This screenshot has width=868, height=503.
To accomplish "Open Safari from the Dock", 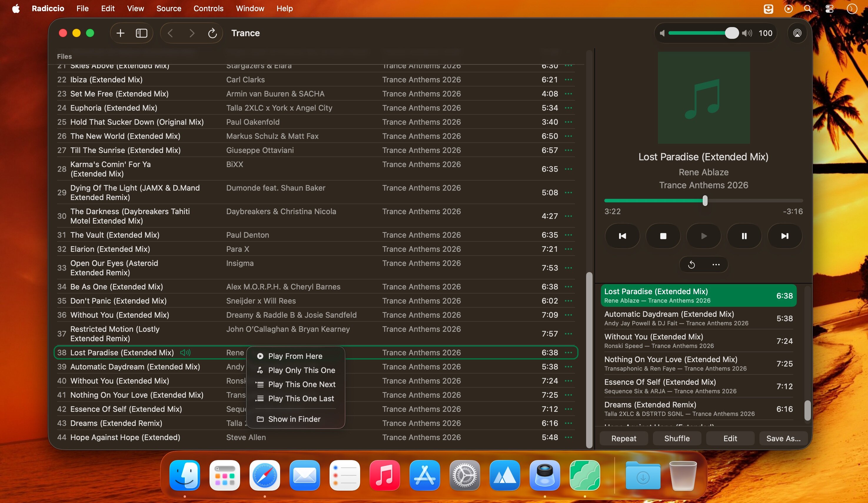I will pyautogui.click(x=265, y=475).
